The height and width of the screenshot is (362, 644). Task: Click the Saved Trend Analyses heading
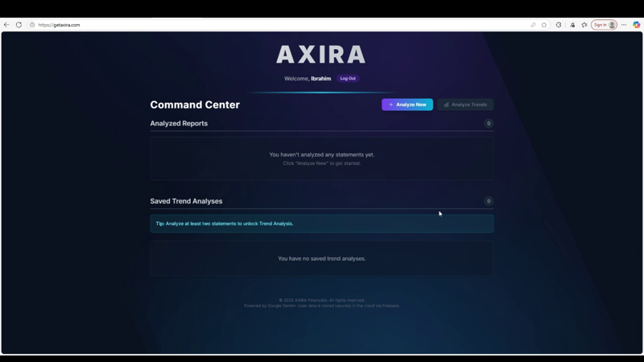coord(186,201)
